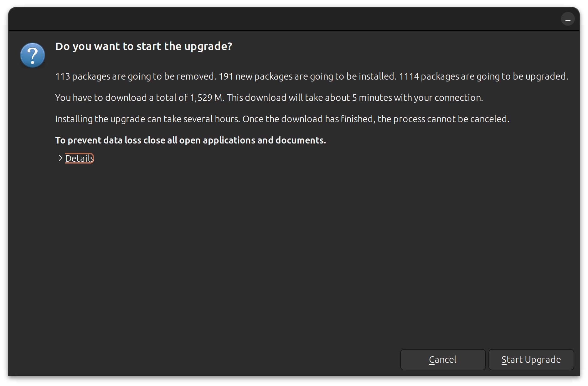The height and width of the screenshot is (386, 588).
Task: Expand the Details section label
Action: pyautogui.click(x=79, y=159)
